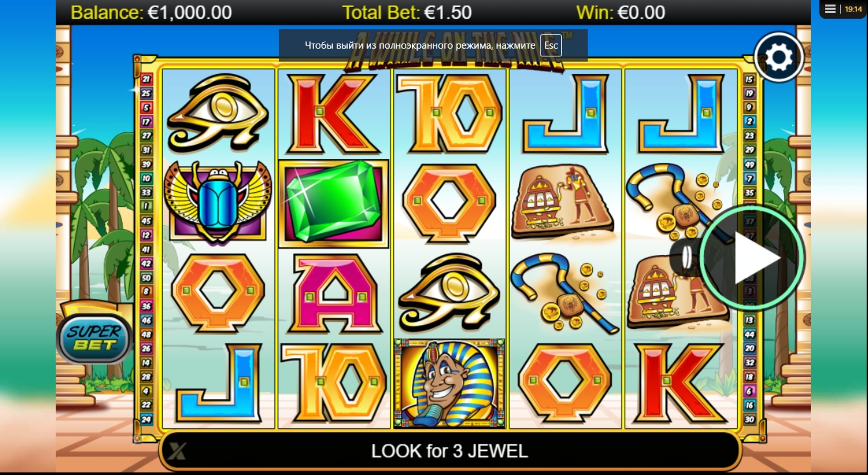Click the Esc key hint in fullscreen notice

coord(551,45)
